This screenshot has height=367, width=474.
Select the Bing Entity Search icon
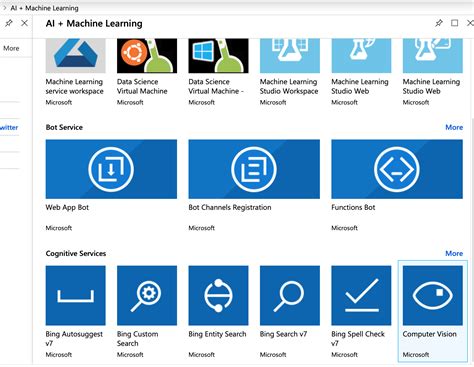pos(218,295)
